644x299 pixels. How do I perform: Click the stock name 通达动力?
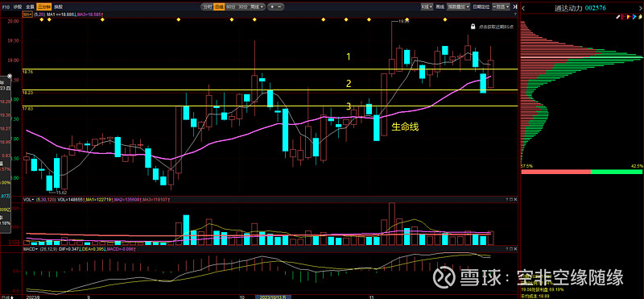click(568, 8)
